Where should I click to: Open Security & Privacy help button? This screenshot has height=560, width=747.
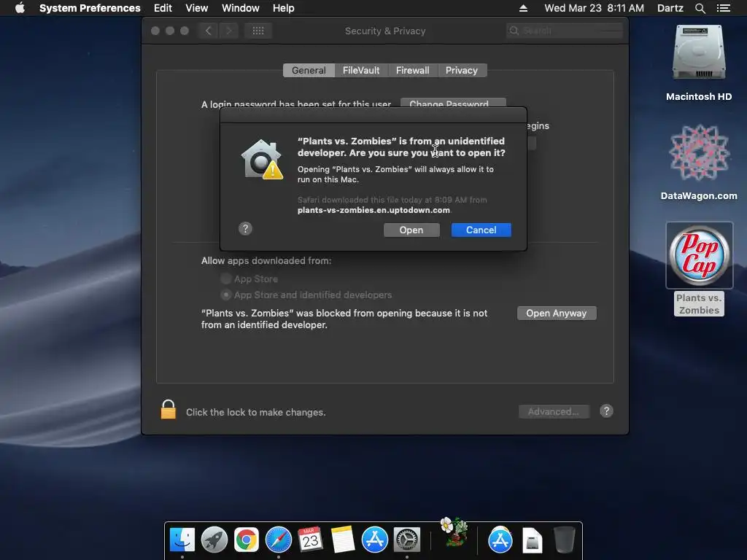(606, 411)
